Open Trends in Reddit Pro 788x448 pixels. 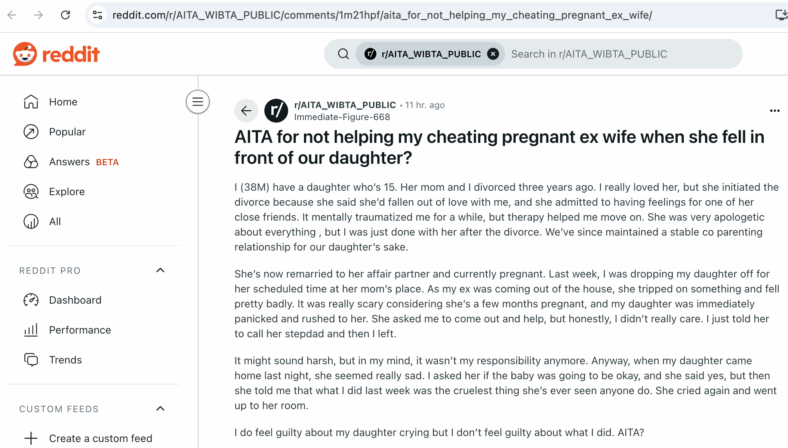93,360
